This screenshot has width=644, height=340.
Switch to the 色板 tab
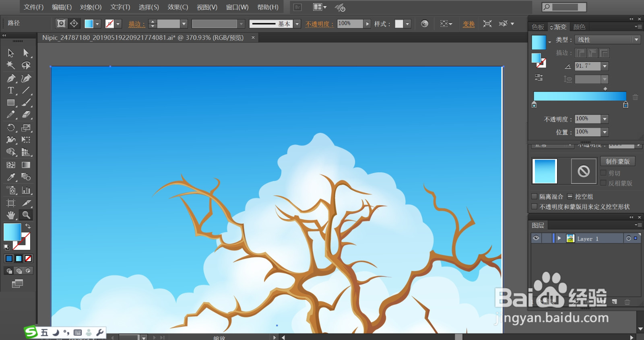click(538, 27)
